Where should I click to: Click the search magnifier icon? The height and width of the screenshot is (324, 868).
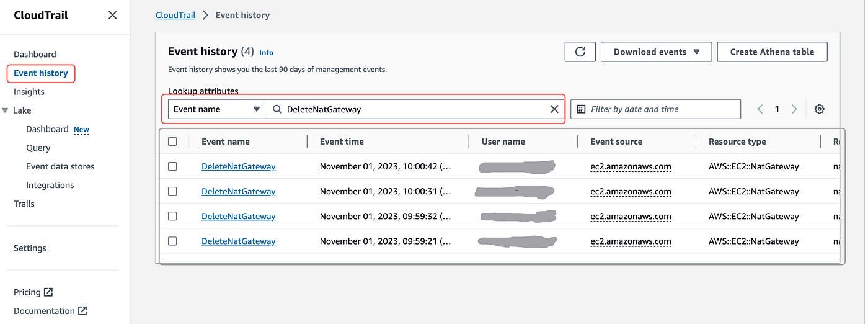coord(277,109)
